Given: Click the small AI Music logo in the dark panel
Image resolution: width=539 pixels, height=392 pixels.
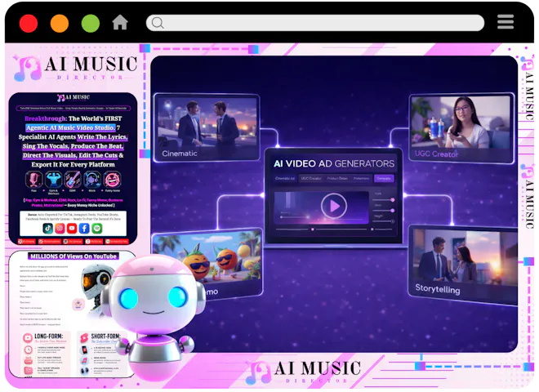Looking at the screenshot, I should [73, 98].
